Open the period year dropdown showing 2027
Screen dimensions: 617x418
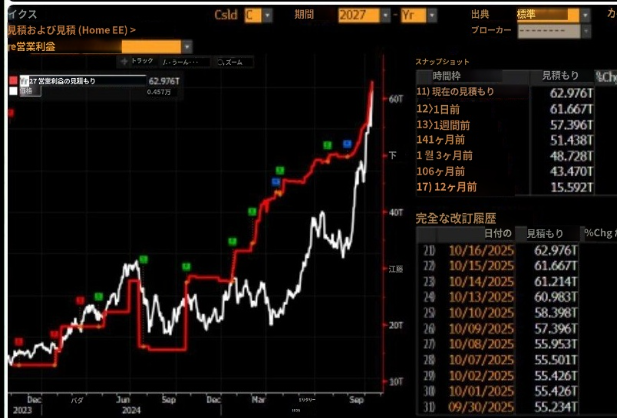(363, 16)
